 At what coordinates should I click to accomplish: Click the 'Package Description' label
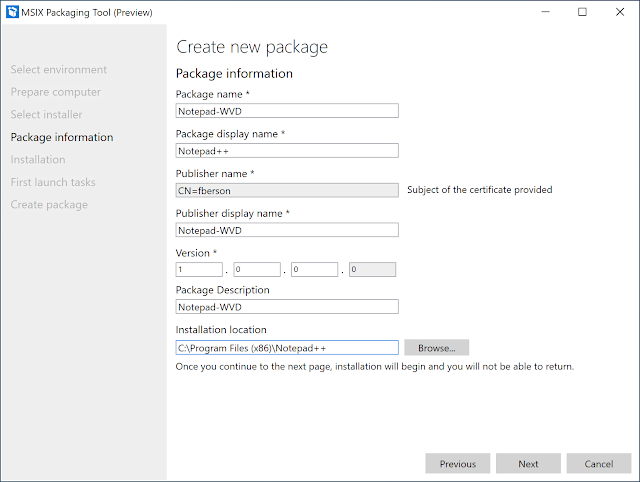click(222, 290)
